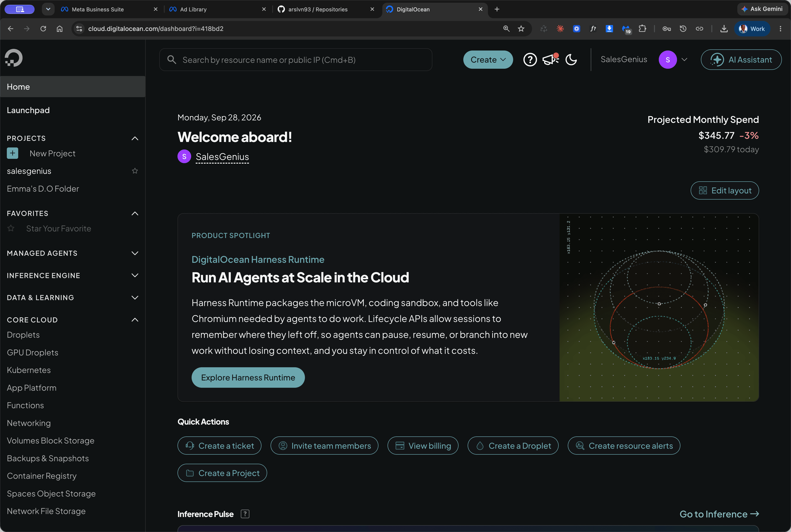Open Container Registry in sidebar
The height and width of the screenshot is (532, 791).
coord(42,476)
